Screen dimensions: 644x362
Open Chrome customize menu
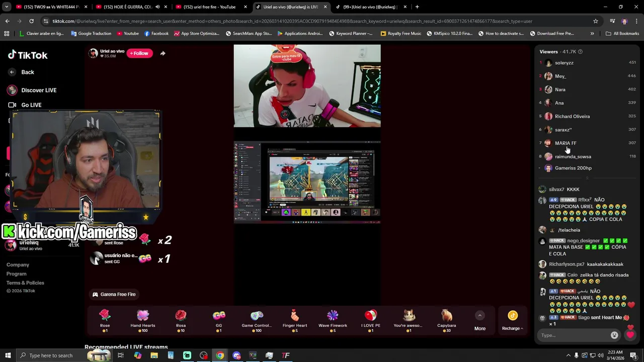636,21
